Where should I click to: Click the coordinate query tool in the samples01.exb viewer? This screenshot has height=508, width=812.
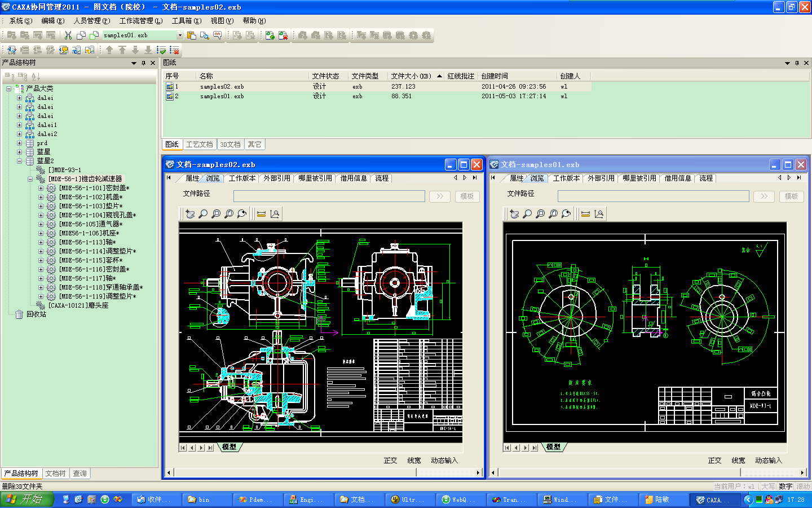(x=599, y=214)
